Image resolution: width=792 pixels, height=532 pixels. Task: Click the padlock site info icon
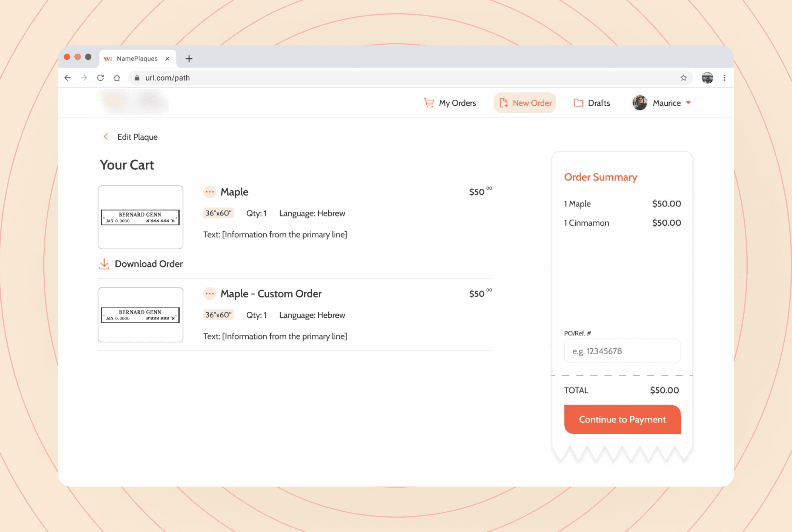pyautogui.click(x=137, y=78)
